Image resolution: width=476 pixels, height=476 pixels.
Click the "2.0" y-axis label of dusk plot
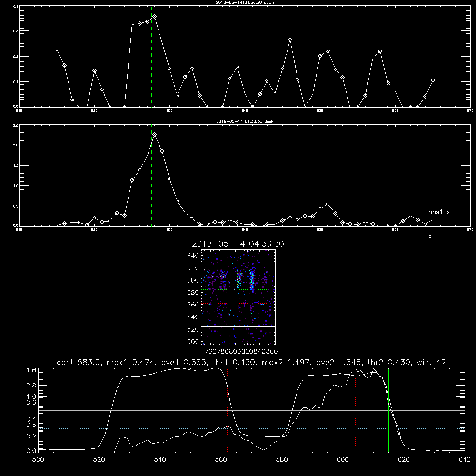16,145
